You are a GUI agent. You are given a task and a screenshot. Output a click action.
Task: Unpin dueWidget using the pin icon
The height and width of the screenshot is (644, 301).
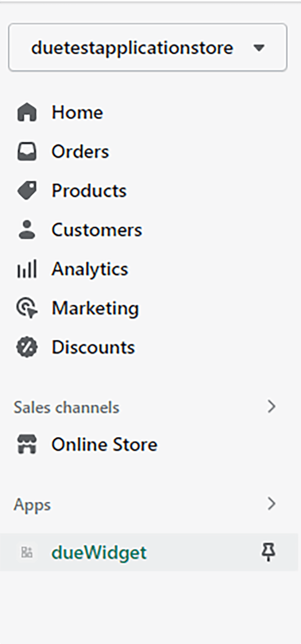click(x=269, y=552)
